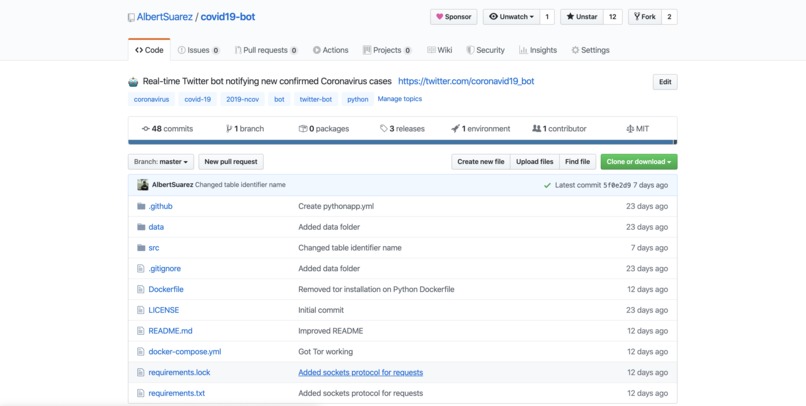Open latest commit hash 5f0e2d9
806x406 pixels.
click(617, 185)
